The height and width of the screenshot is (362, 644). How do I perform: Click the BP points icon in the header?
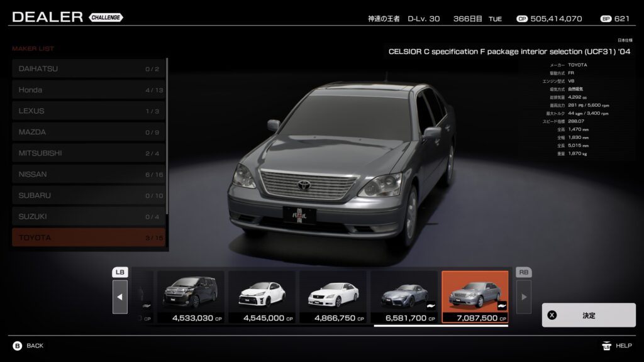606,19
